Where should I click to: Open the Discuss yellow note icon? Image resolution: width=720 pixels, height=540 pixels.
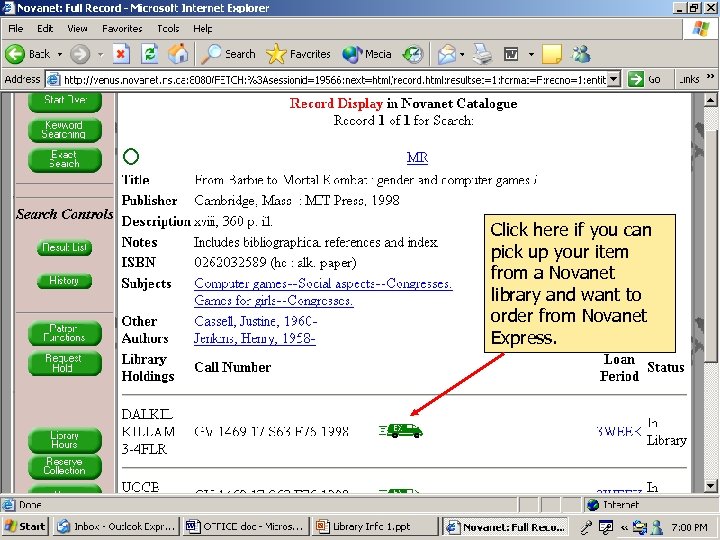(x=551, y=54)
